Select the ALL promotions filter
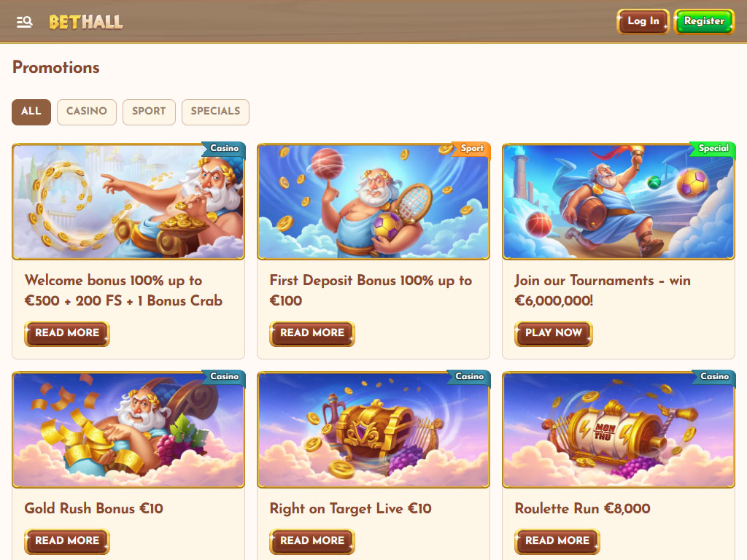This screenshot has height=560, width=747. [x=31, y=112]
